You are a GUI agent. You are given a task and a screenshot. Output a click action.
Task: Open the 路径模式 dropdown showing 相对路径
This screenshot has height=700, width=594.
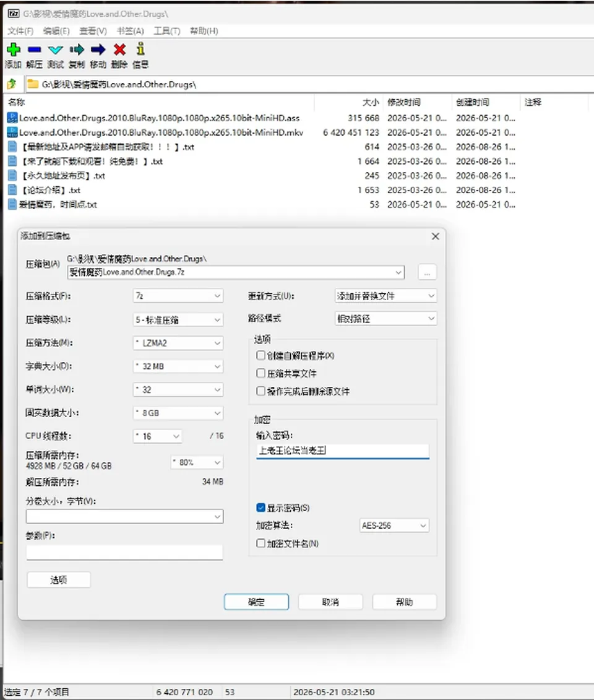pyautogui.click(x=385, y=319)
